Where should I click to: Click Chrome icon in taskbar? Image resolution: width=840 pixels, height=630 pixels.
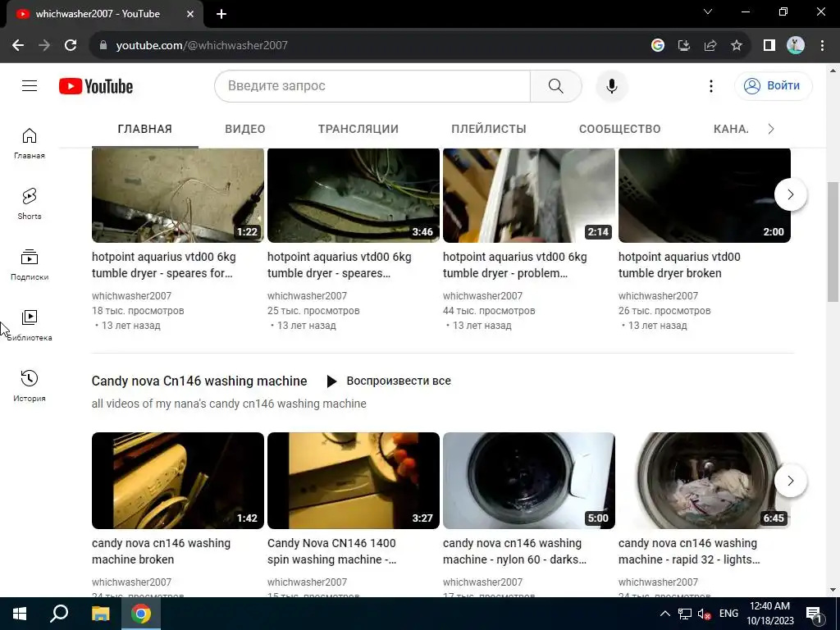click(x=141, y=614)
